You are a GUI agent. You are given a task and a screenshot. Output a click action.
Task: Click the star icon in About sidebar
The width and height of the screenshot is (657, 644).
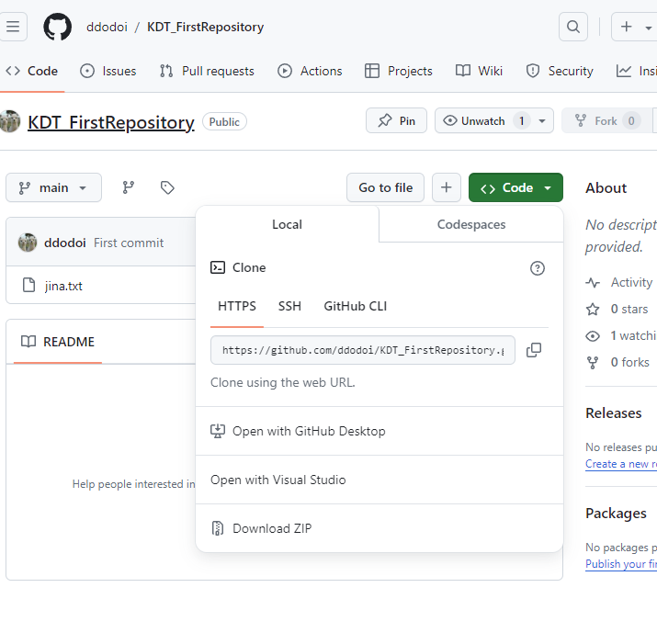pyautogui.click(x=593, y=310)
